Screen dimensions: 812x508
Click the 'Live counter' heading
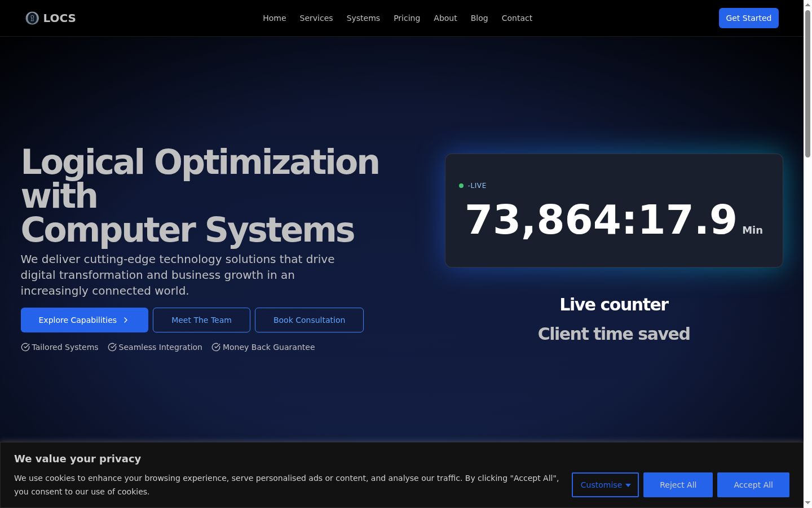pos(614,304)
